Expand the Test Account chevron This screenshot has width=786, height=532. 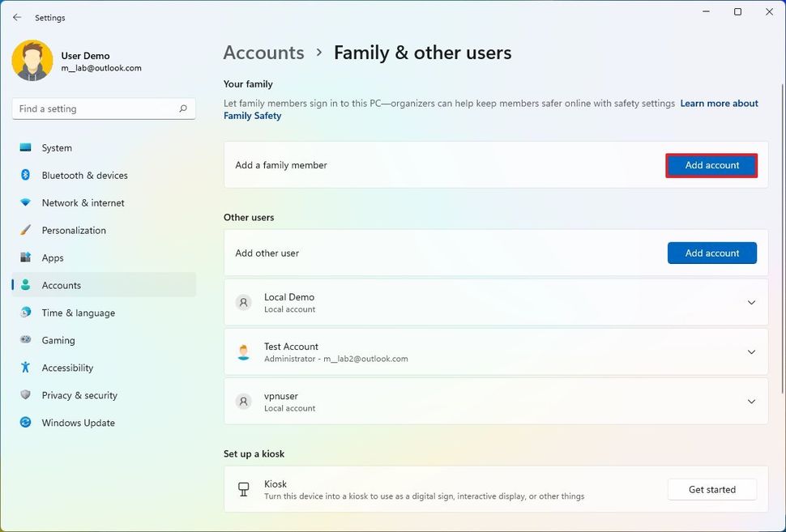751,352
